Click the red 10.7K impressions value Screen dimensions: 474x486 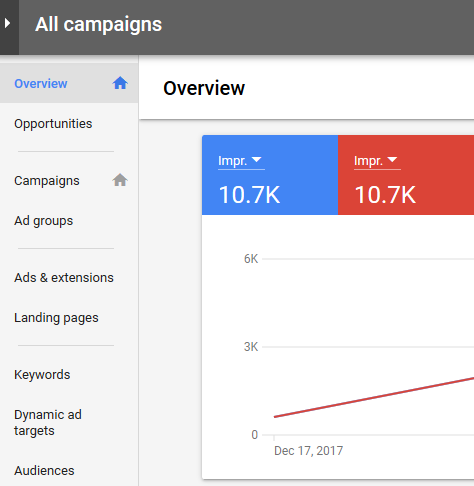[385, 195]
